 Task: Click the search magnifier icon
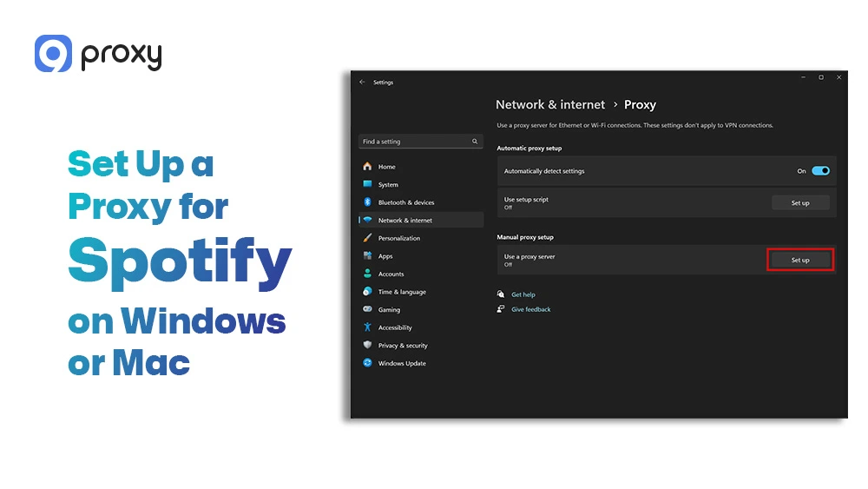click(x=475, y=142)
